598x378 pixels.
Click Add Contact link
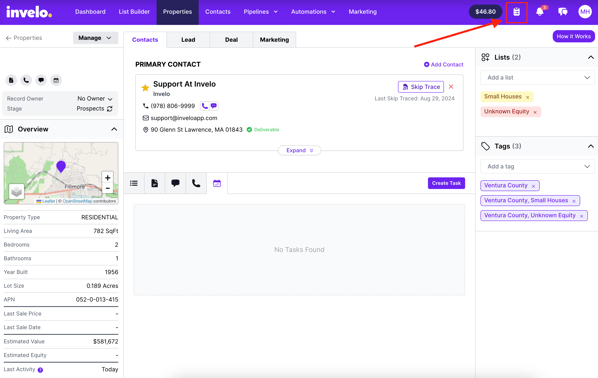(444, 64)
